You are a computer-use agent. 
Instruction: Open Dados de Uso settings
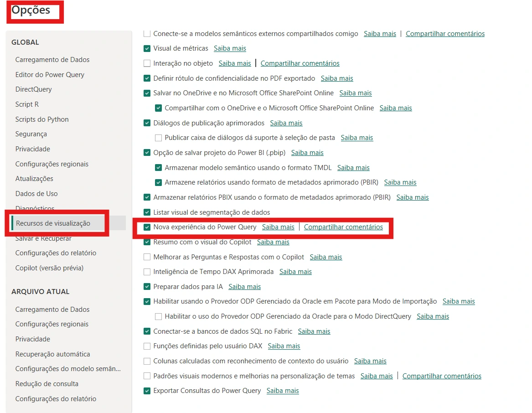(36, 193)
